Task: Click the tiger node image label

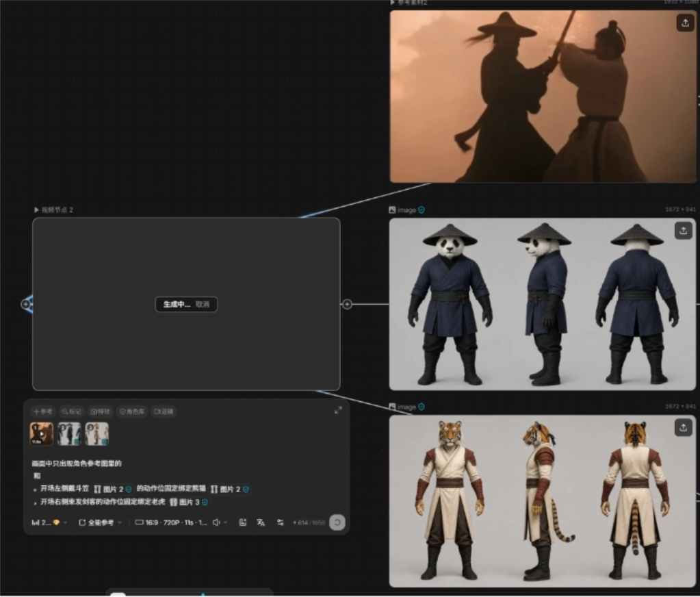Action: point(406,407)
